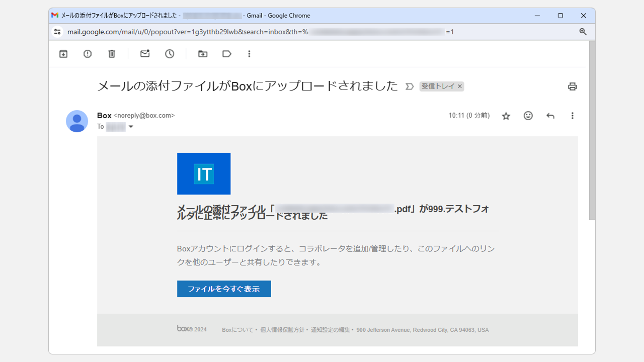The image size is (644, 362).
Task: Open the 通知設定の編集 link
Action: point(330,330)
